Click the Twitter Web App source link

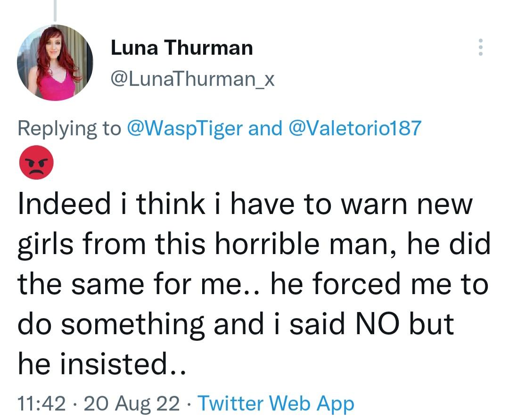point(275,404)
